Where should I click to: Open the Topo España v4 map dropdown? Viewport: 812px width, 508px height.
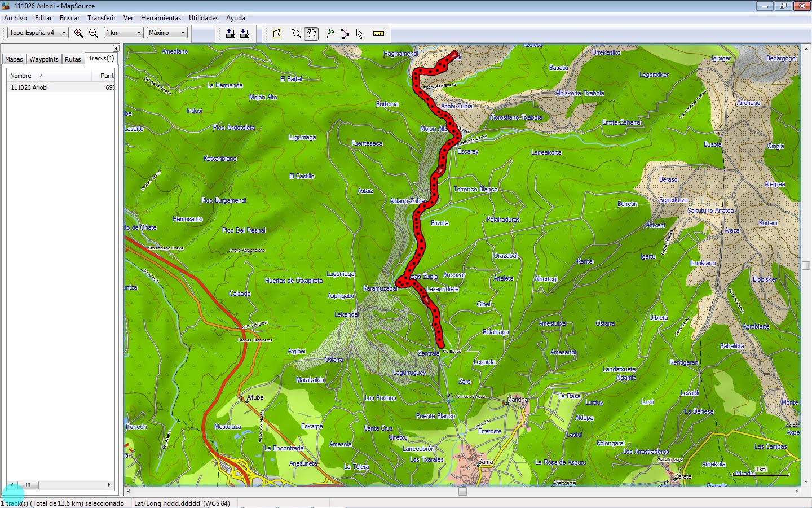pos(38,33)
